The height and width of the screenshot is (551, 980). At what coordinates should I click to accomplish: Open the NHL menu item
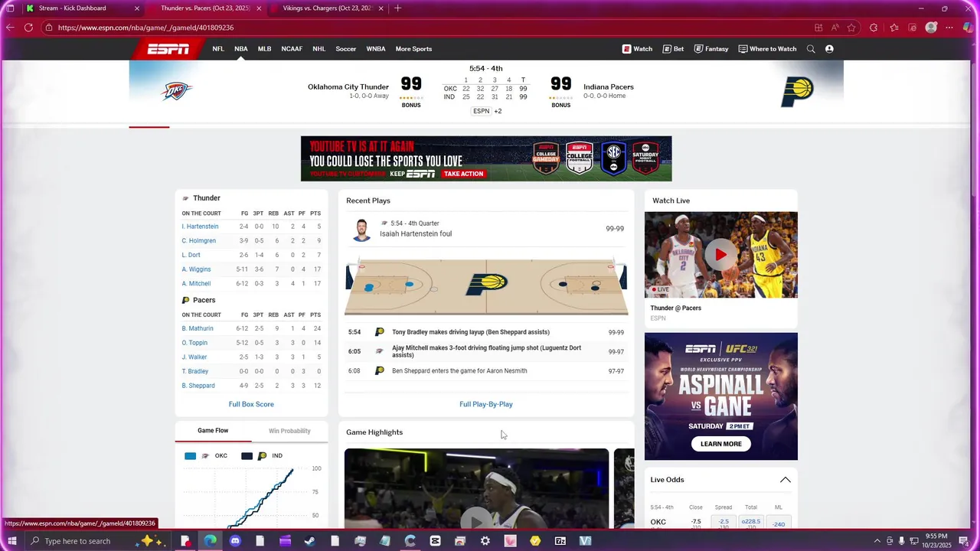coord(319,49)
